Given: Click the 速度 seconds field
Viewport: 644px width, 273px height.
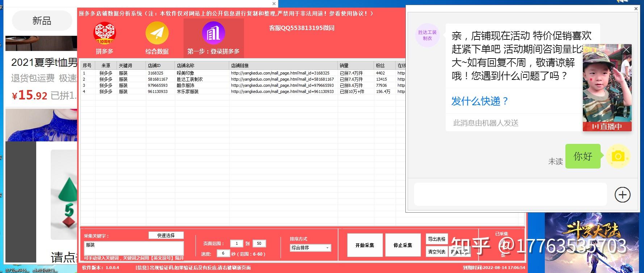Looking at the screenshot, I should (x=223, y=253).
